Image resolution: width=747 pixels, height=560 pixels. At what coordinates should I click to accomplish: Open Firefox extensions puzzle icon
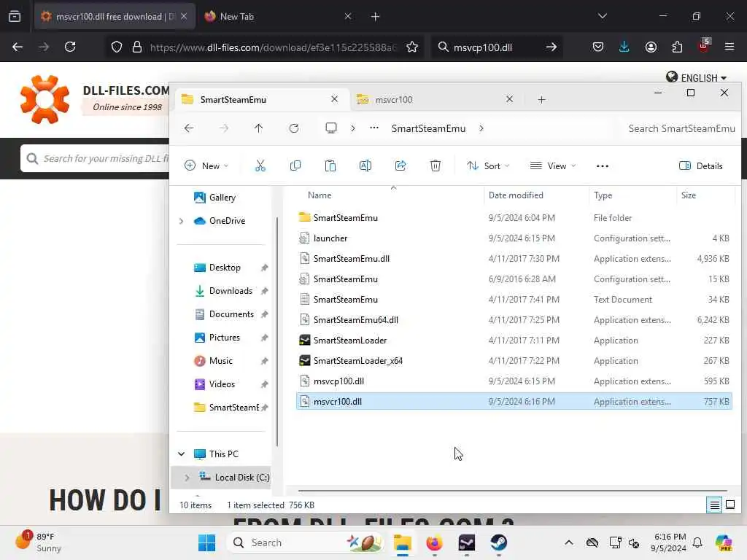click(677, 47)
